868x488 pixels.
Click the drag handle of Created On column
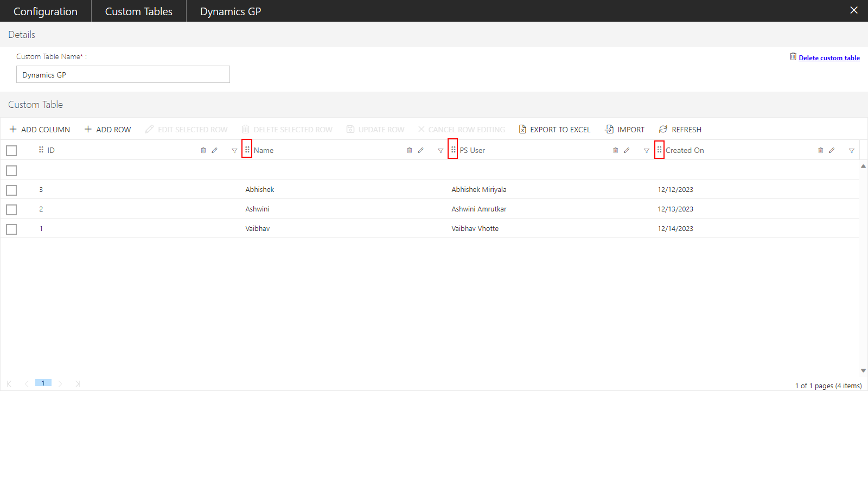pos(660,150)
